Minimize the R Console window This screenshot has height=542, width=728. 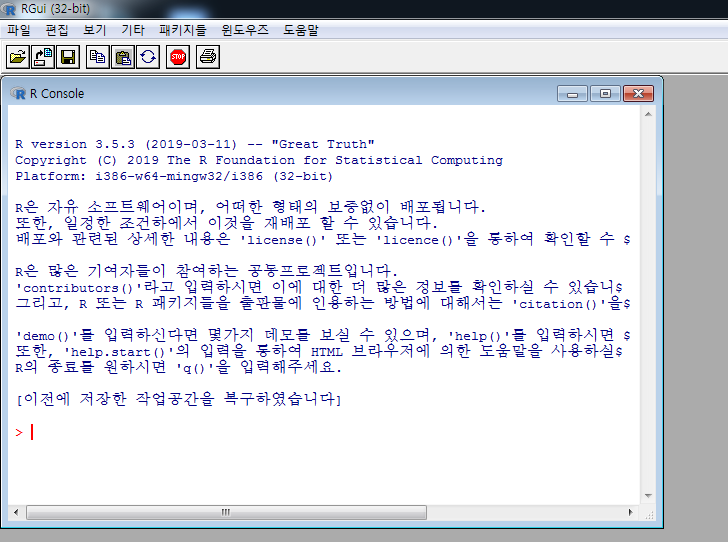pyautogui.click(x=572, y=94)
